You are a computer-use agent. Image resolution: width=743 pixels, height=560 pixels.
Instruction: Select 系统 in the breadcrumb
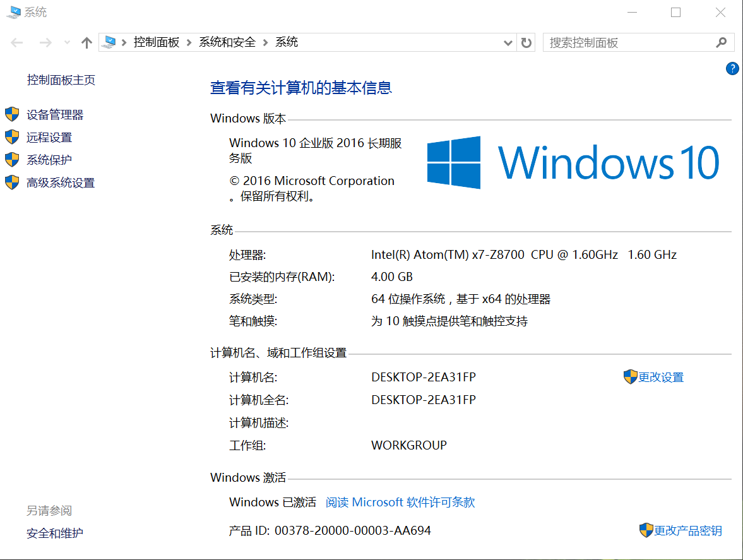(x=287, y=42)
